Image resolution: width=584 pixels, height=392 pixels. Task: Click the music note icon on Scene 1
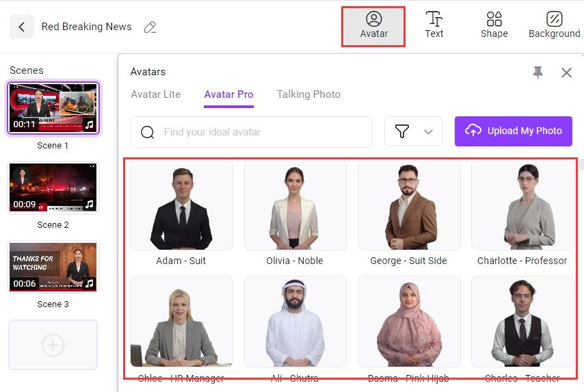pyautogui.click(x=89, y=125)
